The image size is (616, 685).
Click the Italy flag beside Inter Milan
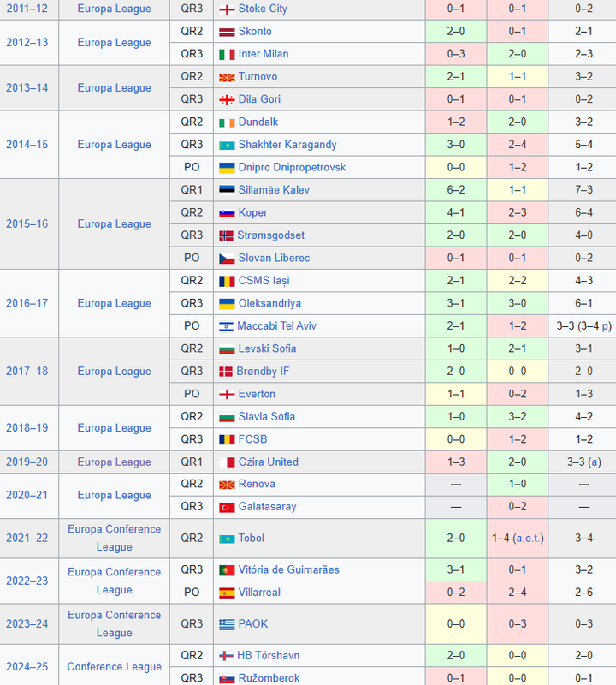tap(227, 55)
